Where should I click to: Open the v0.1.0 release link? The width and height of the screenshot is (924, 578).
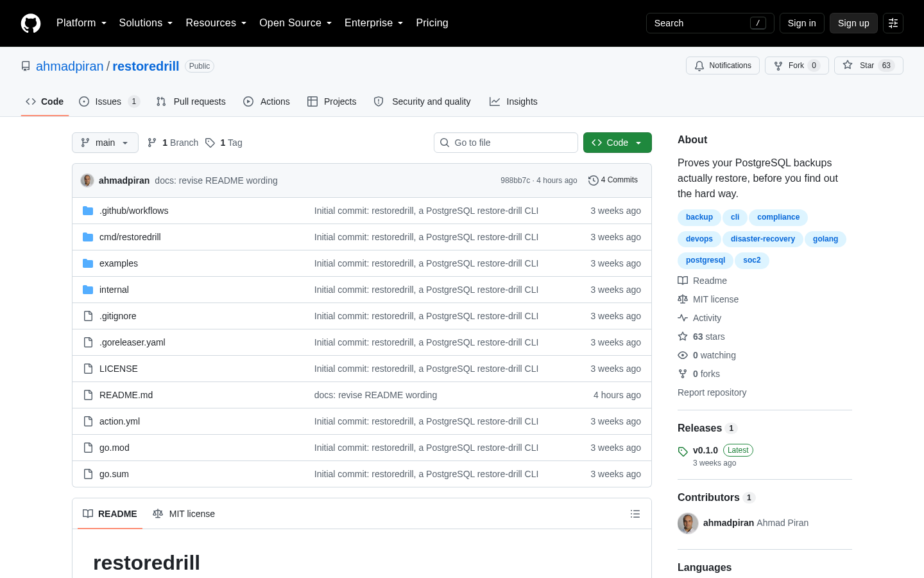(705, 450)
